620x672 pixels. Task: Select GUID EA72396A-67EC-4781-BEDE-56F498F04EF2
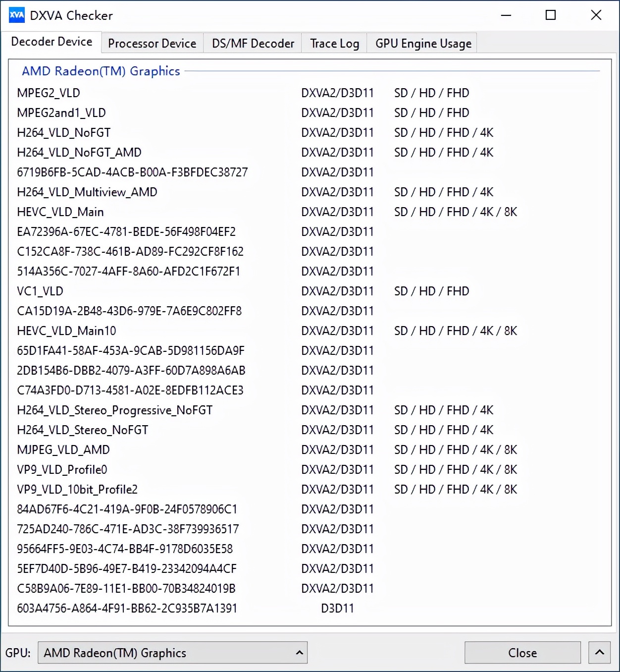click(x=126, y=231)
